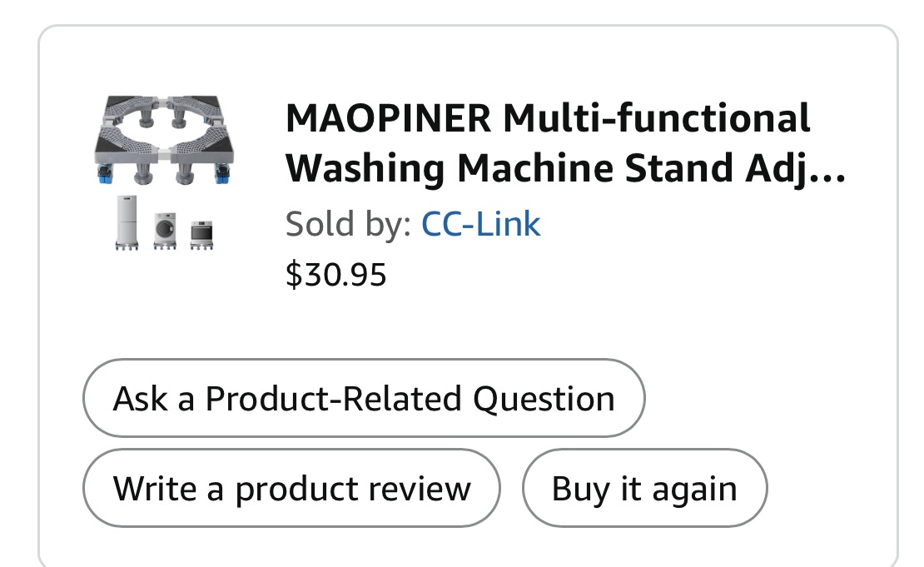Visit the CC-Link seller page
Image resolution: width=924 pixels, height=567 pixels.
(x=481, y=224)
